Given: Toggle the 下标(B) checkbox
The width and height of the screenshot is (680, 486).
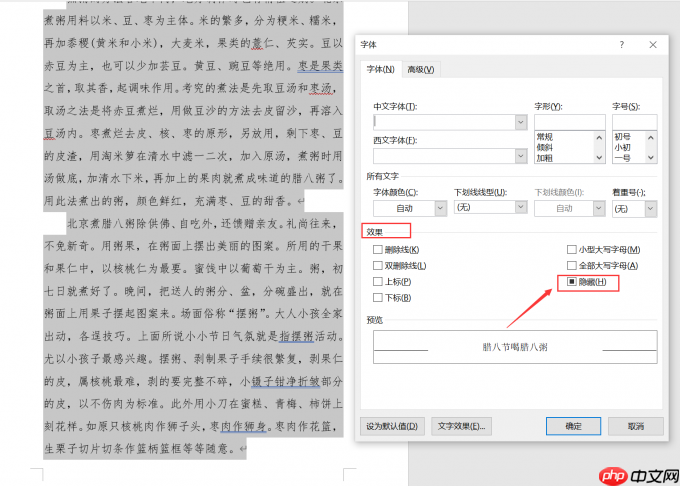Looking at the screenshot, I should tap(377, 298).
